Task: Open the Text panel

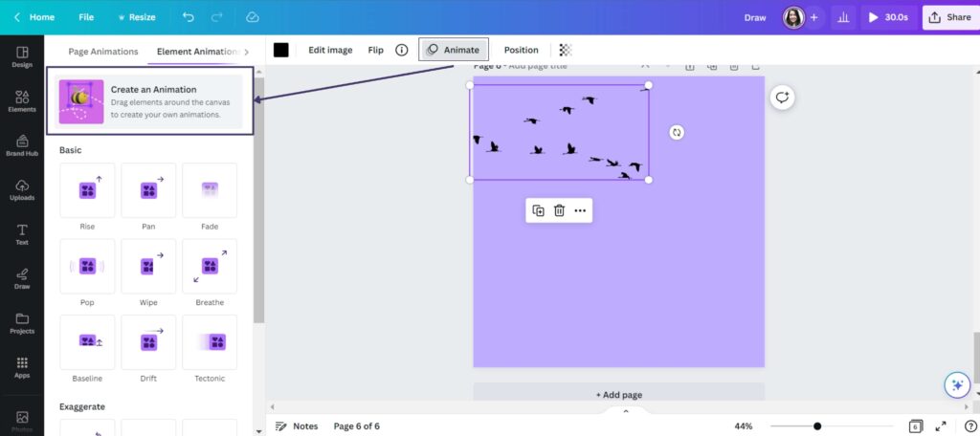Action: [22, 234]
